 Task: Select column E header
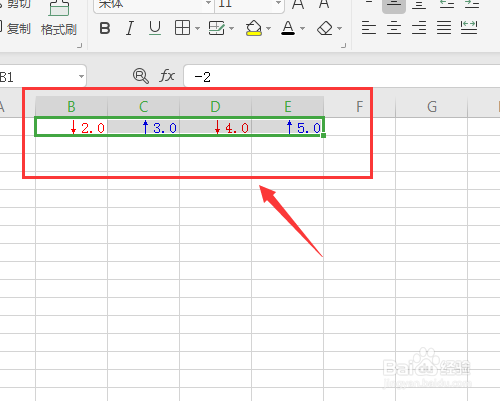(288, 107)
